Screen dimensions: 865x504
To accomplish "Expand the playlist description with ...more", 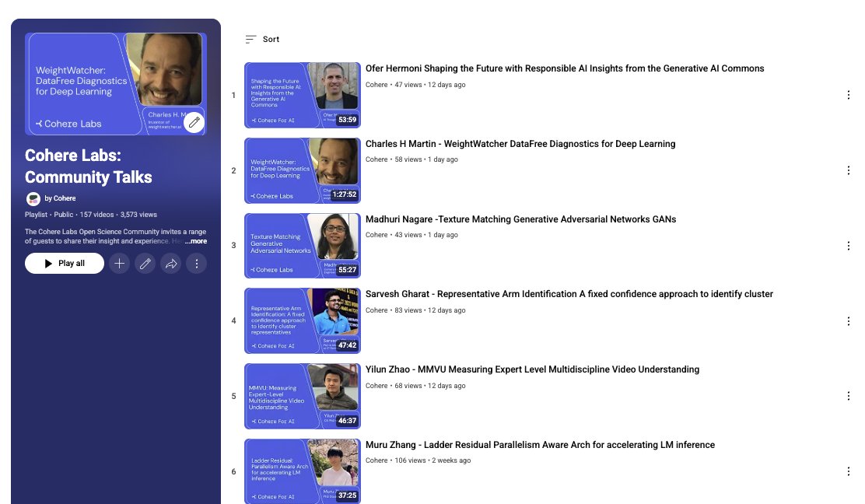I will 197,241.
